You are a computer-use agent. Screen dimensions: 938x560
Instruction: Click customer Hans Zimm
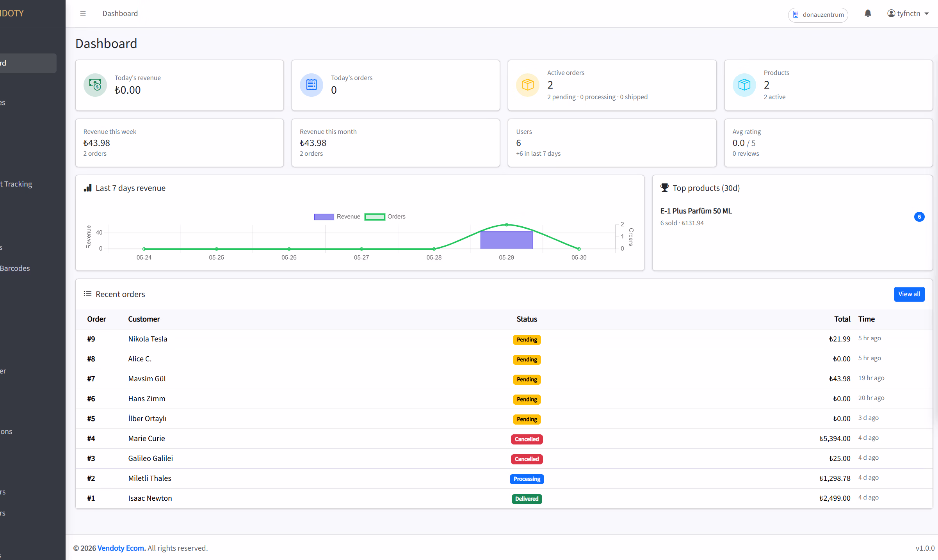point(147,398)
